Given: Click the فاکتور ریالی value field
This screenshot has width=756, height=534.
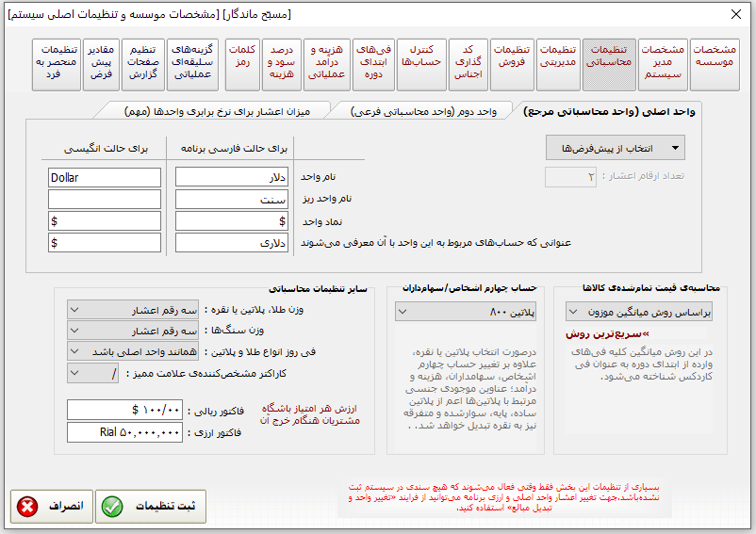Looking at the screenshot, I should coord(124,410).
